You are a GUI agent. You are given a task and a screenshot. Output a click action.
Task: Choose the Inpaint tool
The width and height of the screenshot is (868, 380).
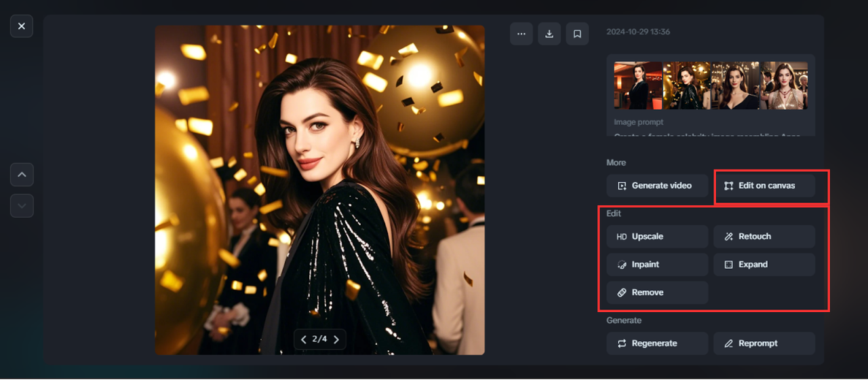[x=657, y=265]
